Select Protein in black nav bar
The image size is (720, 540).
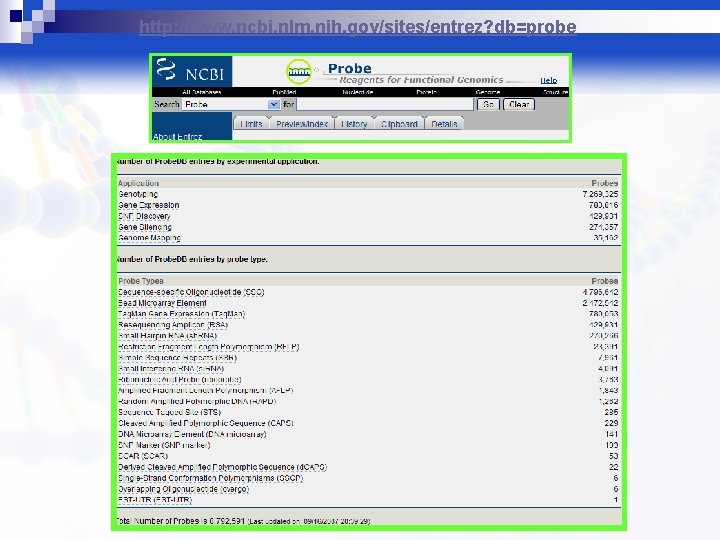[427, 92]
